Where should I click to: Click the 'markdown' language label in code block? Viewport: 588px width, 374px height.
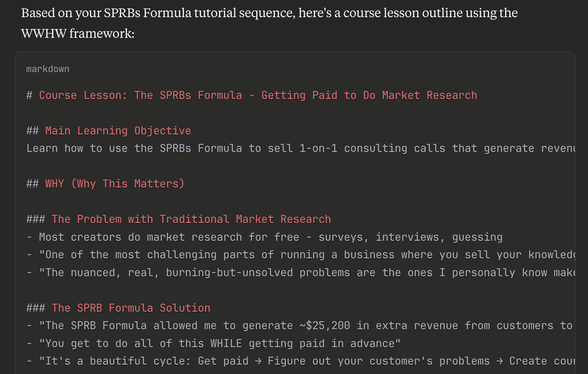(48, 69)
